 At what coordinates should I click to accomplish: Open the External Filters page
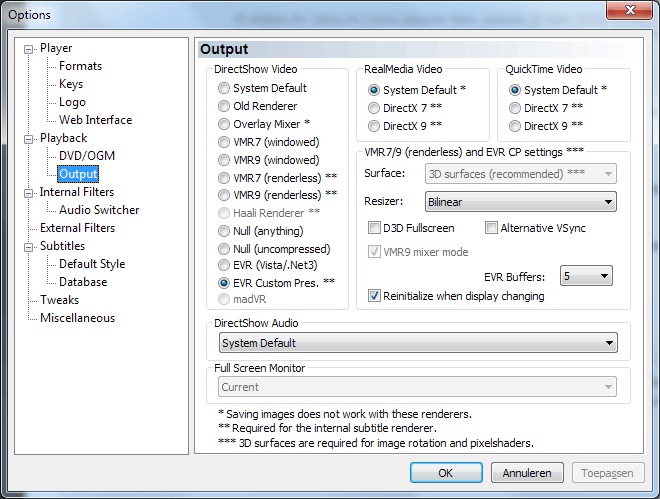point(77,228)
